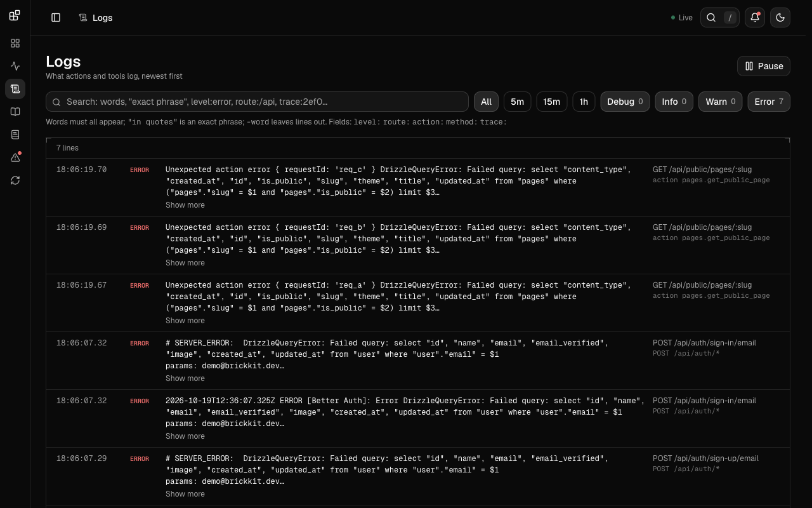Click the 18:06:19.70 timestamp

pos(81,170)
